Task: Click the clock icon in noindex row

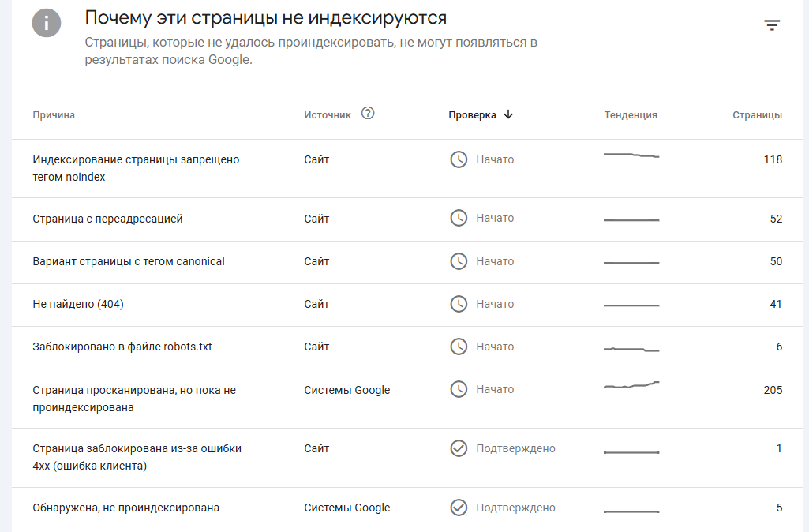Action: pyautogui.click(x=459, y=159)
